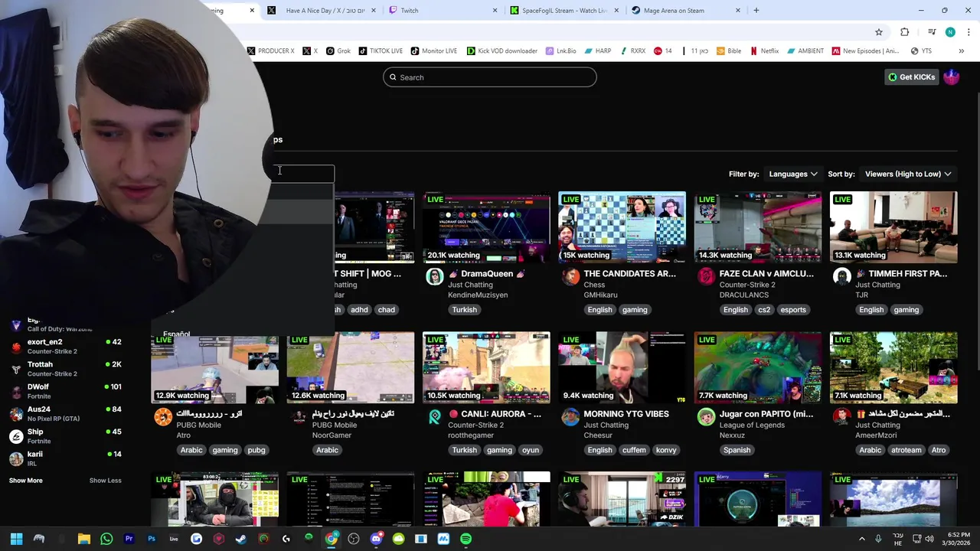Click the GMHikaru channel avatar
The image size is (980, 551).
pyautogui.click(x=570, y=277)
